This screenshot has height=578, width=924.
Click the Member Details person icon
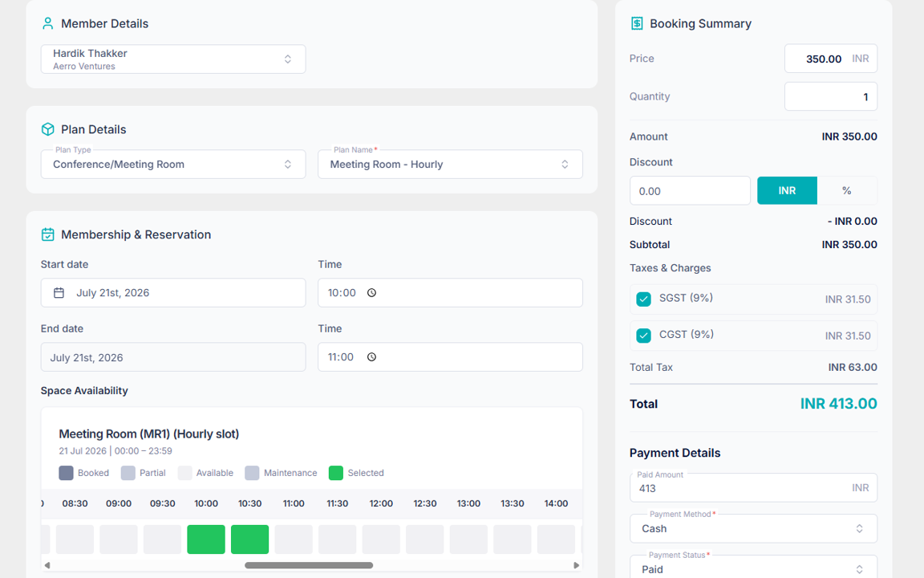48,23
